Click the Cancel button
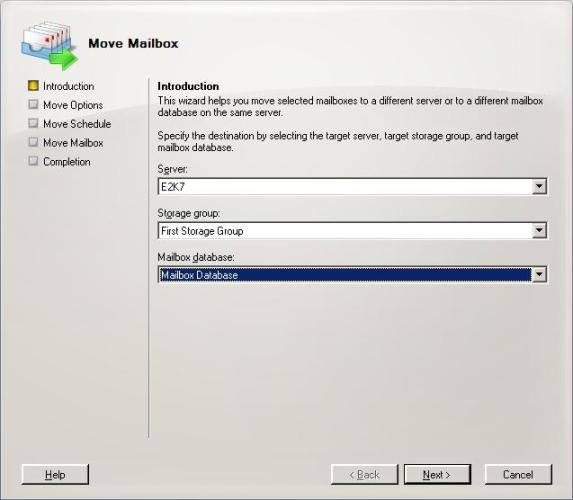Screen dimensions: 573x500 tap(518, 474)
